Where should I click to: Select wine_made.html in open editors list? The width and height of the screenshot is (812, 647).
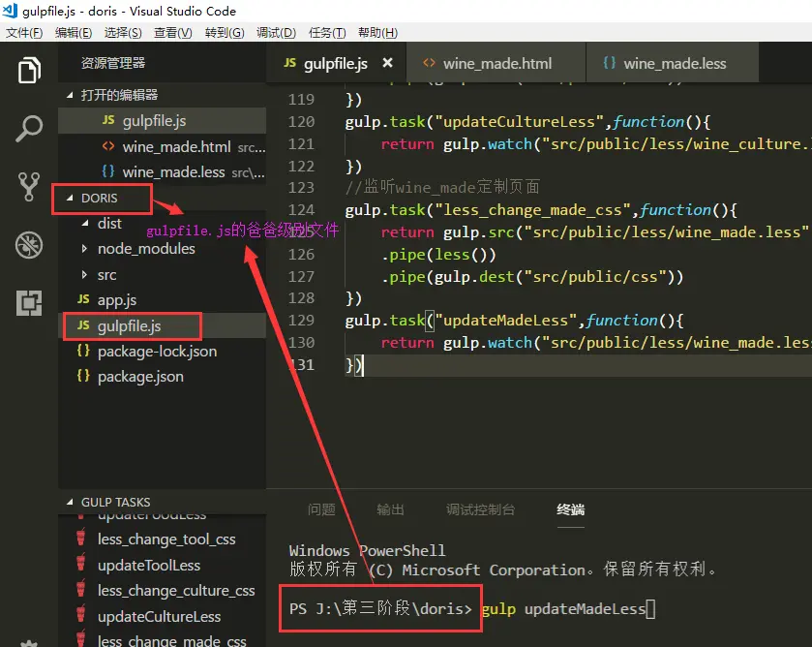click(162, 146)
